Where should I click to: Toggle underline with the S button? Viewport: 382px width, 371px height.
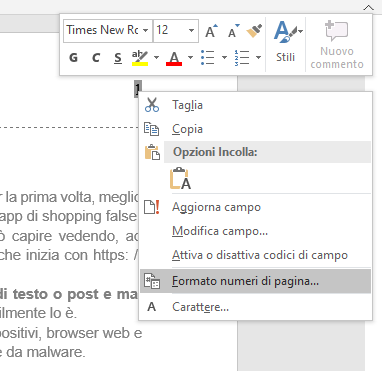coord(118,58)
